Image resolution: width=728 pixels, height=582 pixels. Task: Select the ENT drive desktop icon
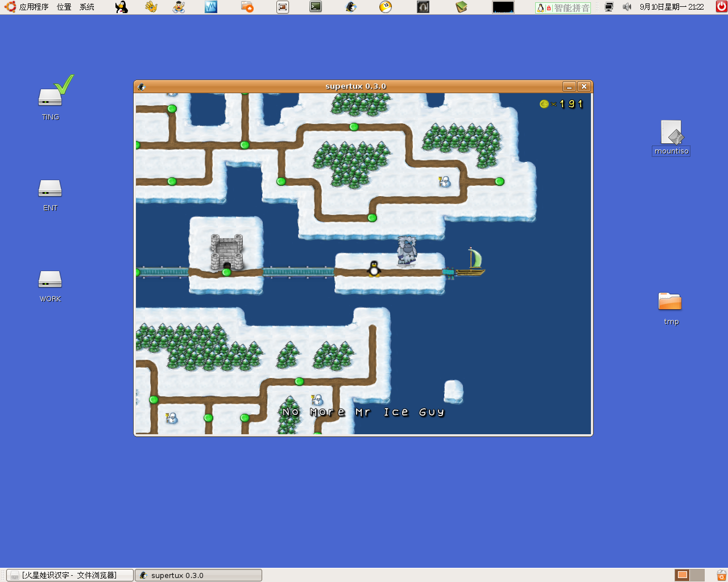[50, 195]
